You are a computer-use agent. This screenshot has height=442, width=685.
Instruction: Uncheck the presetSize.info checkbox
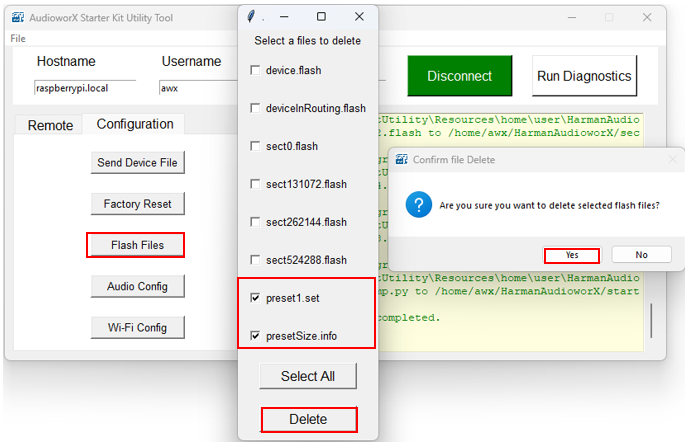(x=255, y=336)
